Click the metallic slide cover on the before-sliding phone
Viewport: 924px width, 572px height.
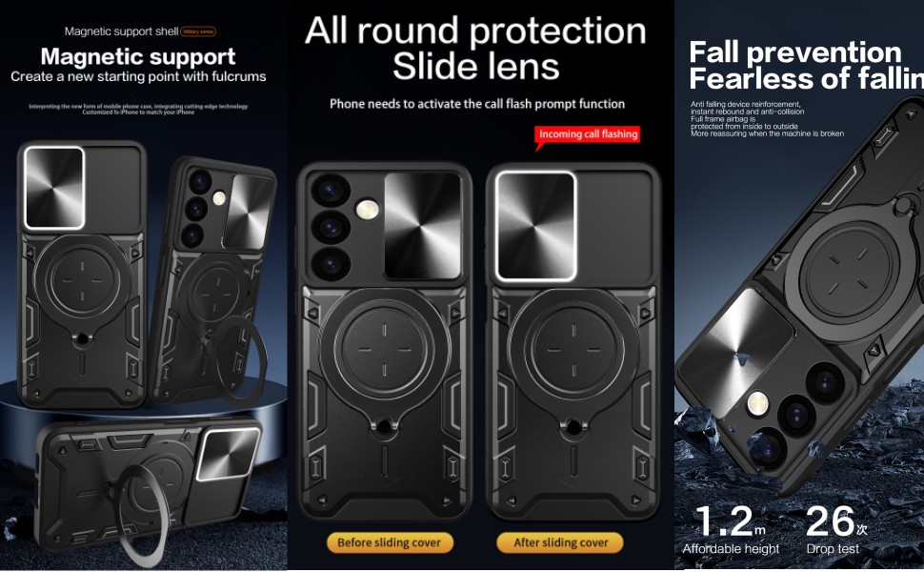tap(423, 225)
